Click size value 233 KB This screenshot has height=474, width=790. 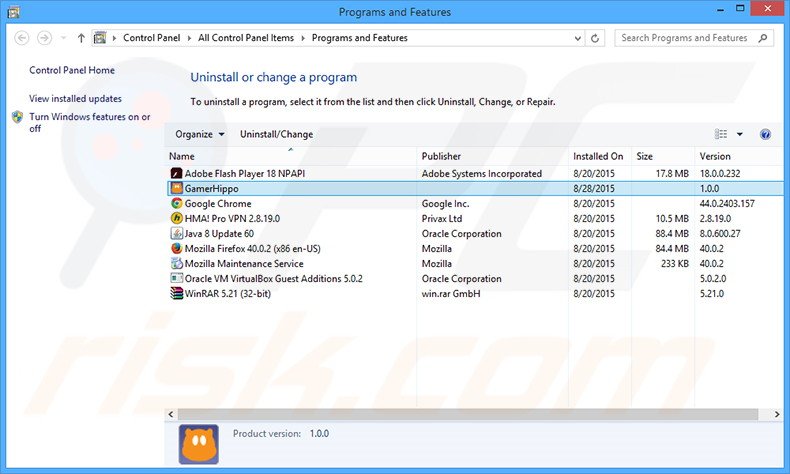tap(675, 263)
